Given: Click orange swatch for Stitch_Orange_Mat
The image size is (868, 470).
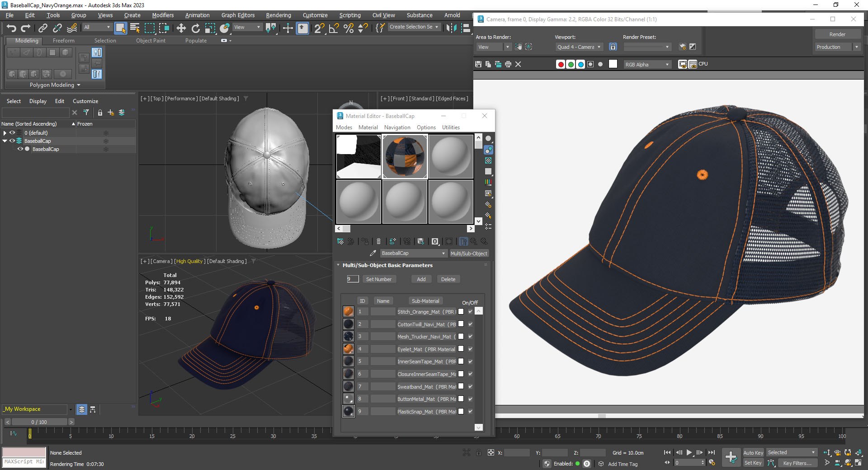Looking at the screenshot, I should (x=348, y=311).
